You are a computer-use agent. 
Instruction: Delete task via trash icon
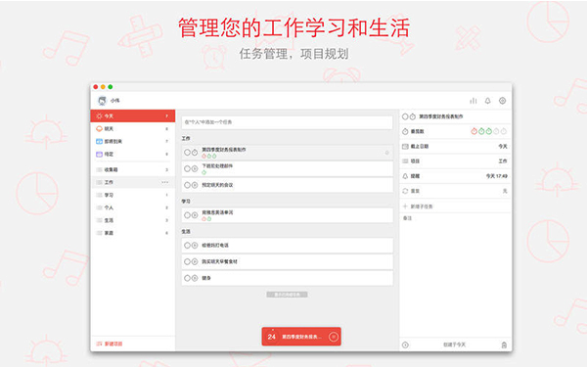pyautogui.click(x=504, y=344)
